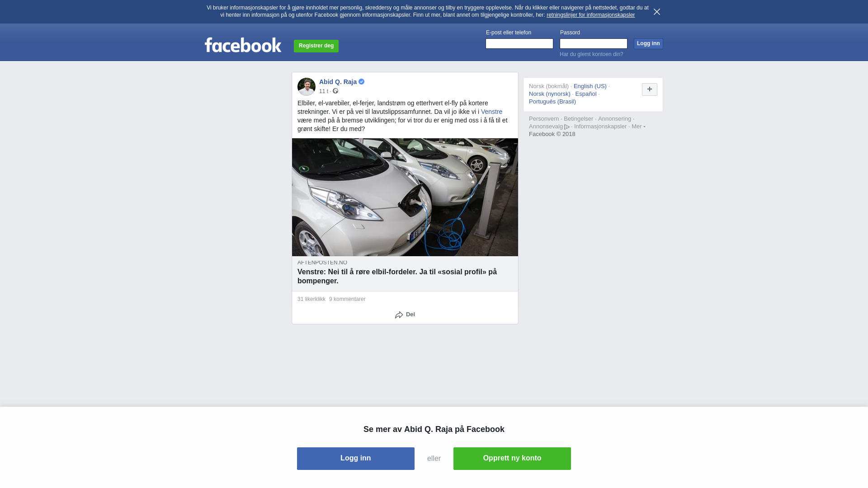Click the public globe privacy icon
Viewport: 868px width, 488px height.
(335, 91)
